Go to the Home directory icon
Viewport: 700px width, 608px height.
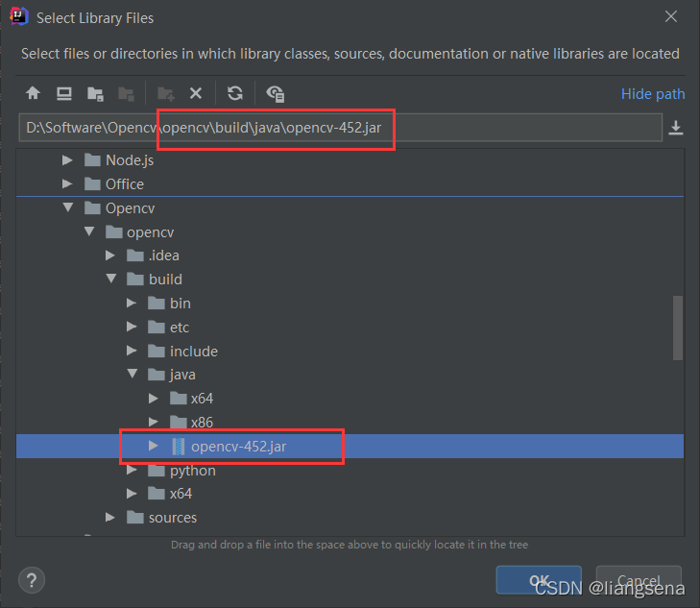point(33,93)
